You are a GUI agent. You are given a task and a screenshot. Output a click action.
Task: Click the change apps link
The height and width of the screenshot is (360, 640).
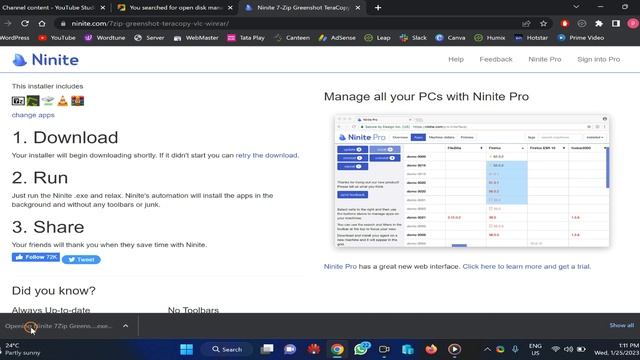33,115
